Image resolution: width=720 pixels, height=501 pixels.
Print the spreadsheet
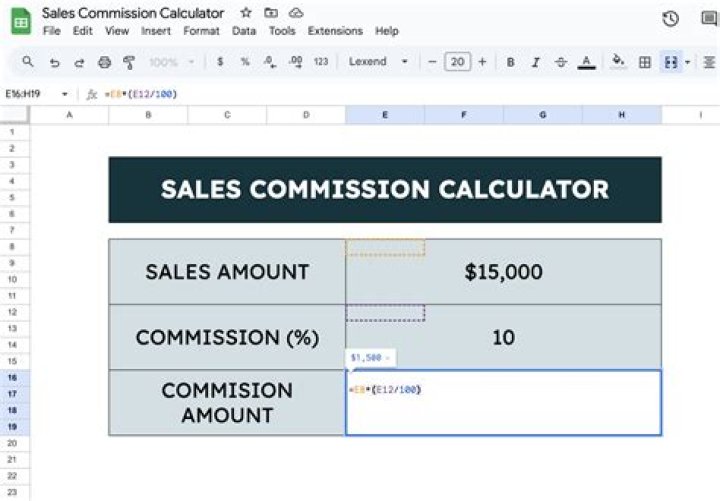coord(105,62)
